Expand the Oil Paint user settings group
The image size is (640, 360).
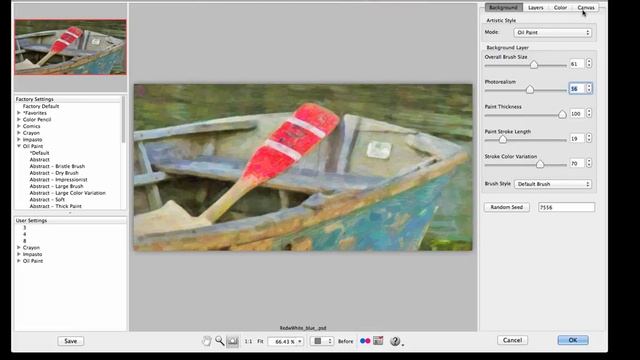(x=19, y=260)
